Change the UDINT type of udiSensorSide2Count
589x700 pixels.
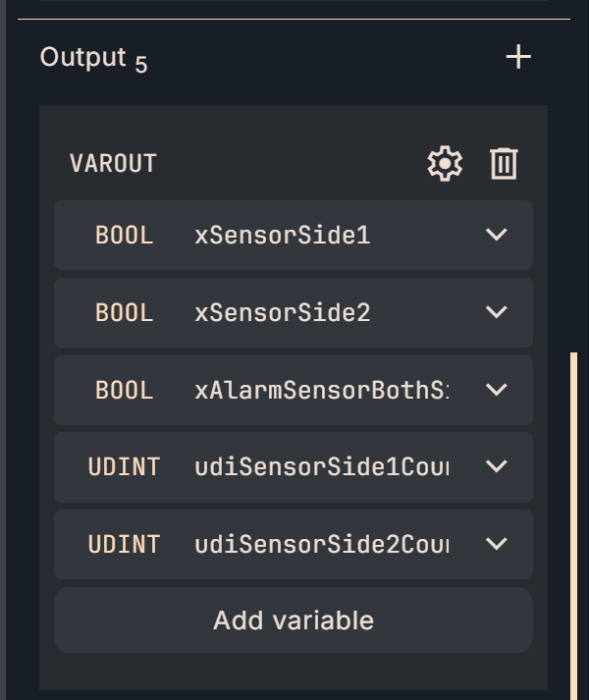(125, 544)
